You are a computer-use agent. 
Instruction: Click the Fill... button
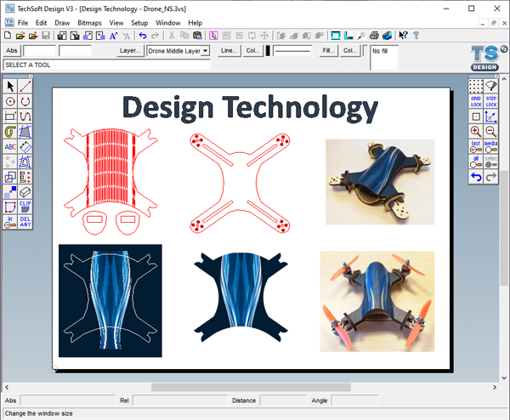point(328,51)
